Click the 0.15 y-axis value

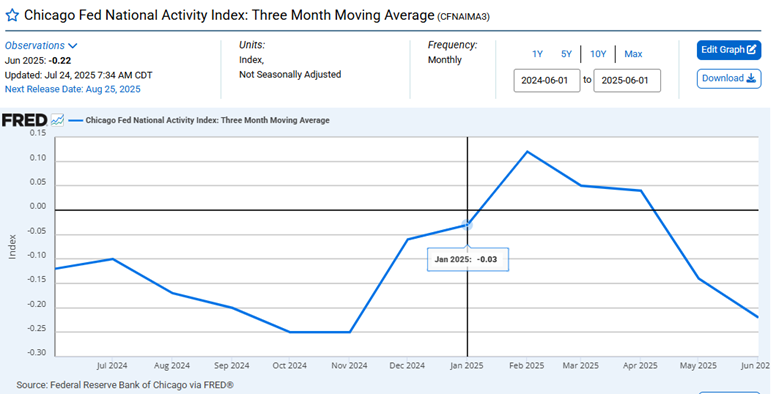click(x=38, y=133)
